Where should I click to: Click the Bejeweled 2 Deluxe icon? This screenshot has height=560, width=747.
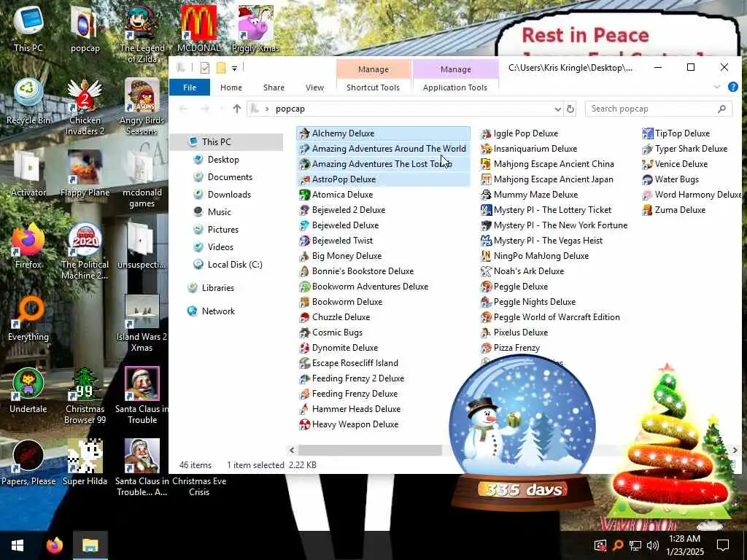[304, 210]
